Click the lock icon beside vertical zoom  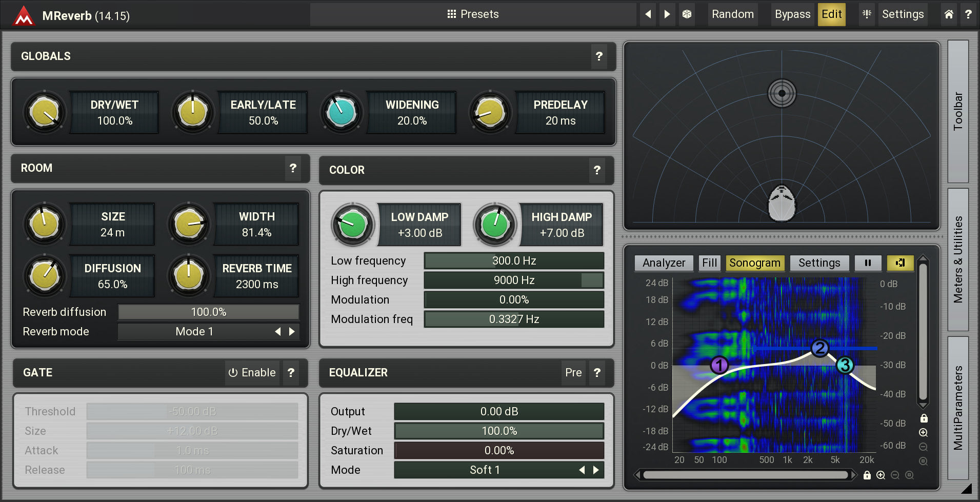click(x=924, y=418)
